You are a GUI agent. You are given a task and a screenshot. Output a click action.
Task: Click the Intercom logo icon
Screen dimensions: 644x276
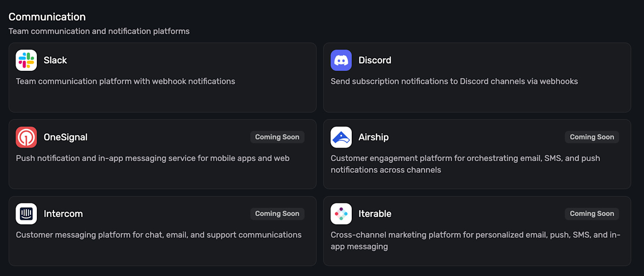(26, 214)
